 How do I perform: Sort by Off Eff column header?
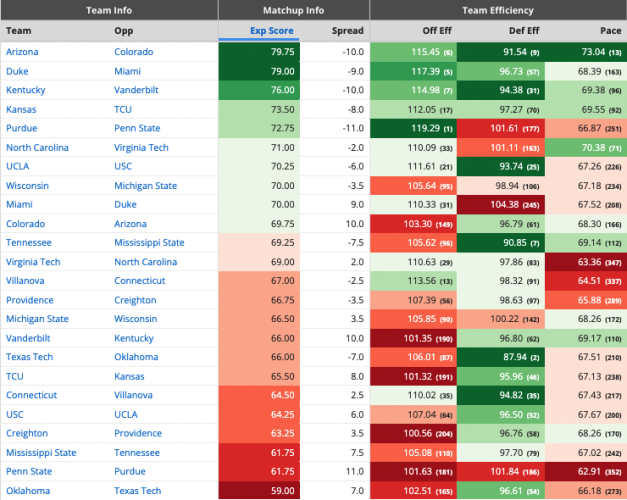click(437, 31)
